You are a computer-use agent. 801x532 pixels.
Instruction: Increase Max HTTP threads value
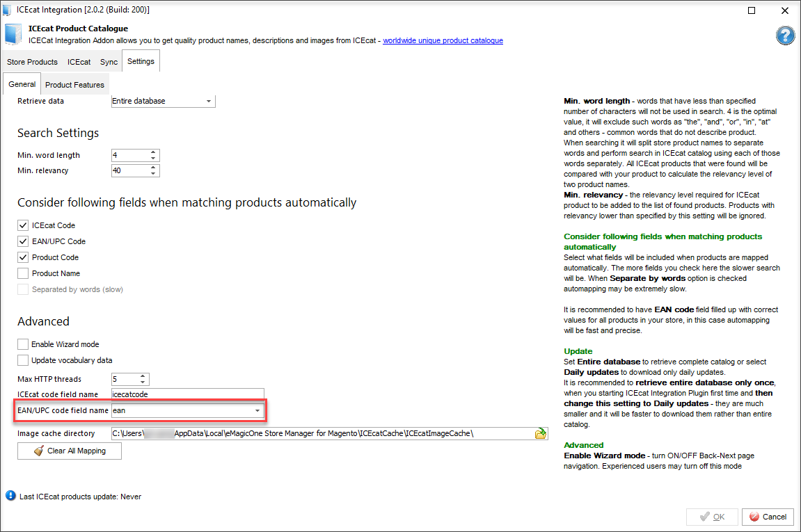click(143, 376)
